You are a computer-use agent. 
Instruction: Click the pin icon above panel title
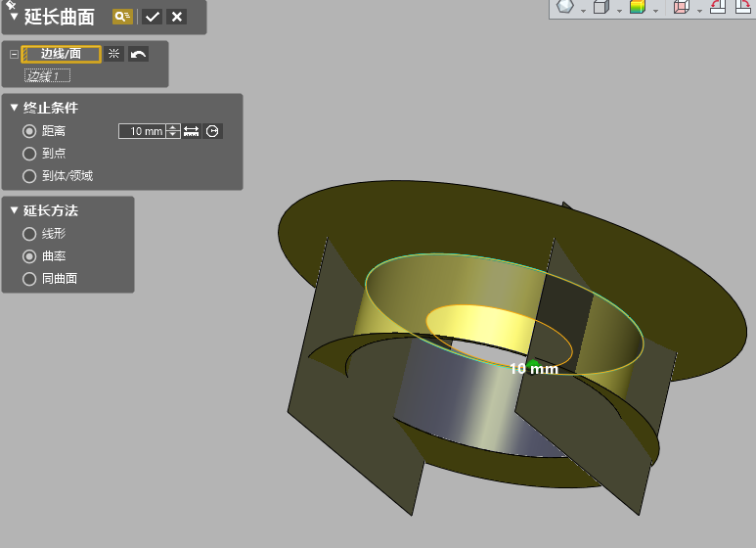(10, 4)
